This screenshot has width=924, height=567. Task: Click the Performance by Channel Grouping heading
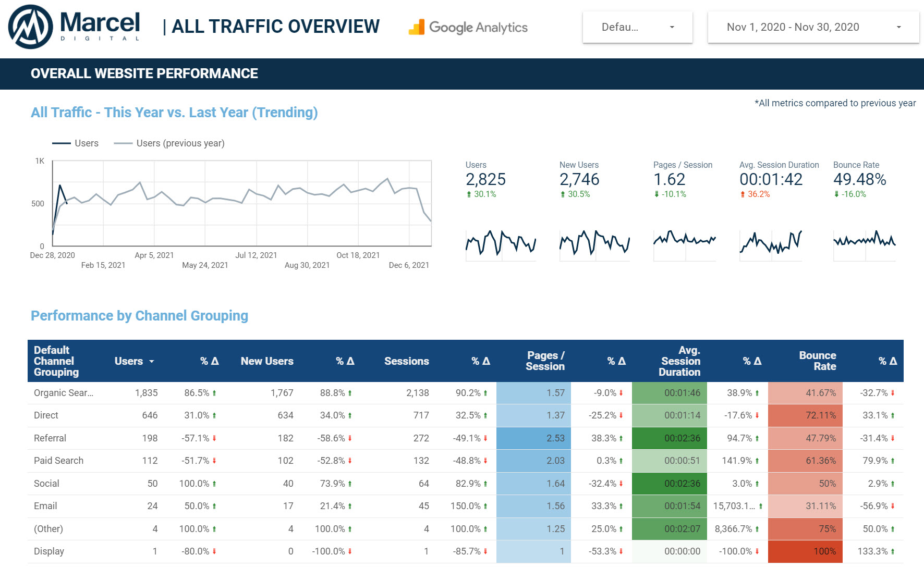click(x=139, y=315)
